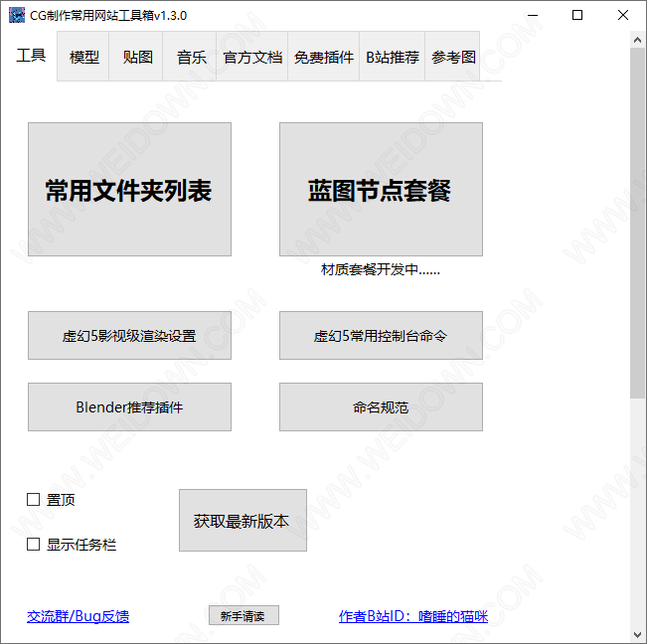Open the 贴图 tab
The image size is (647, 644).
coord(138,58)
